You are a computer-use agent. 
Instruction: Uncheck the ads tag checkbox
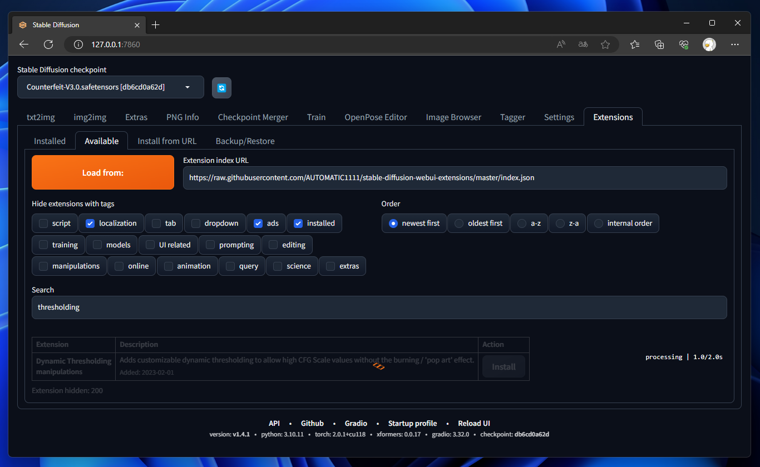tap(258, 223)
